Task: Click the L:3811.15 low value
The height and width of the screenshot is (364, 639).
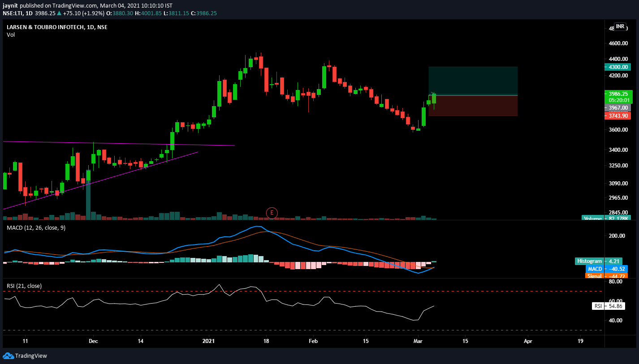Action: point(176,13)
